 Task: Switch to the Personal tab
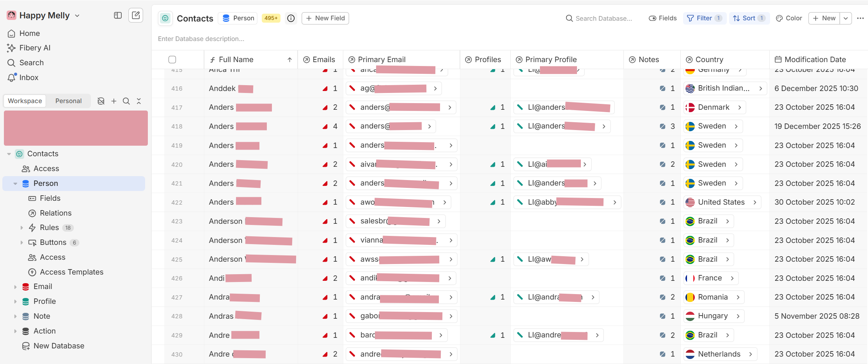tap(68, 101)
